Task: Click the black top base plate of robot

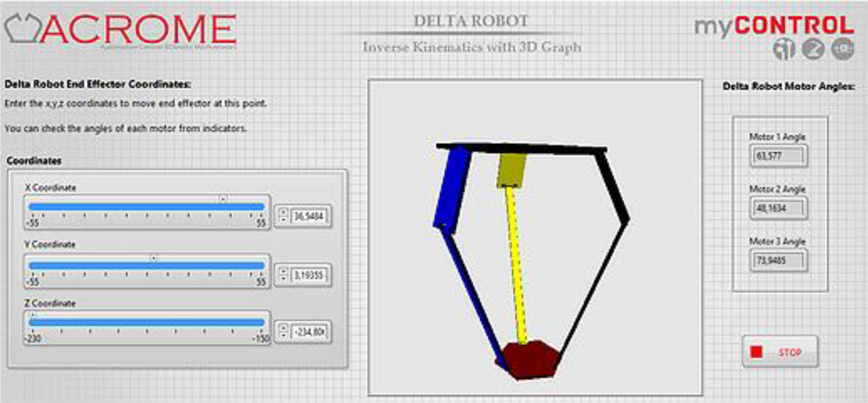Action: 521,148
